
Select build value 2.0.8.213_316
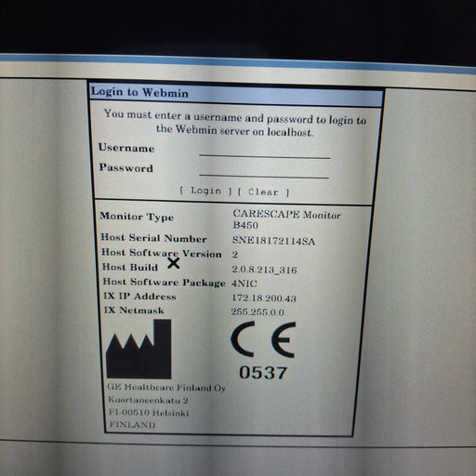click(264, 270)
